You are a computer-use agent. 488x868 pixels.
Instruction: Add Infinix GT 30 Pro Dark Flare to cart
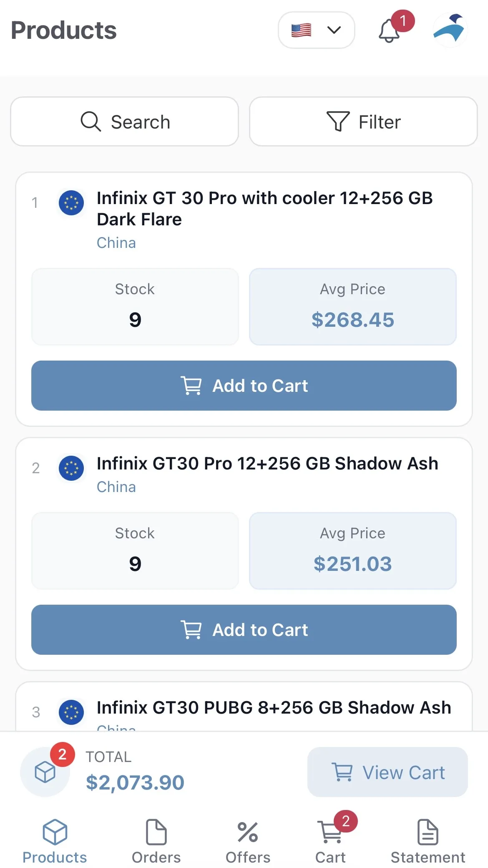[x=244, y=386]
